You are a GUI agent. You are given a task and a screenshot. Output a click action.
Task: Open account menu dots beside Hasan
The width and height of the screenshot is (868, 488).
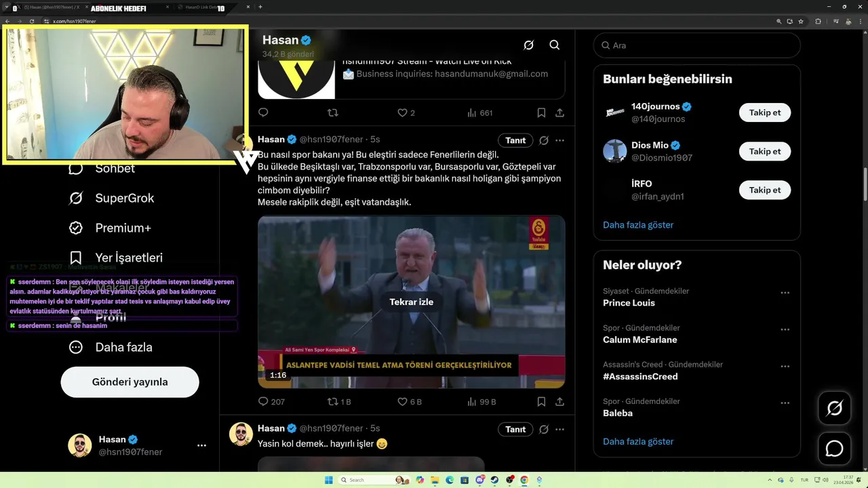coord(201,445)
